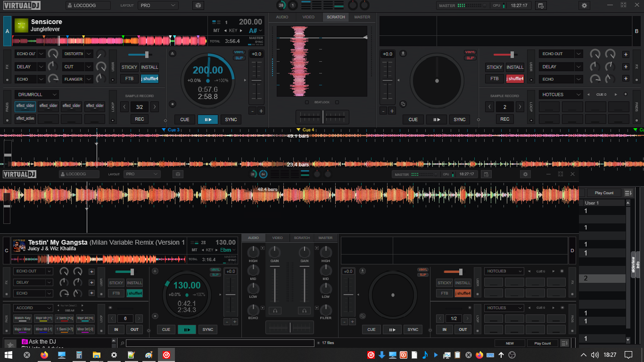The height and width of the screenshot is (362, 644).
Task: Toggle the BEATLOCK left checkbox
Action: click(307, 102)
